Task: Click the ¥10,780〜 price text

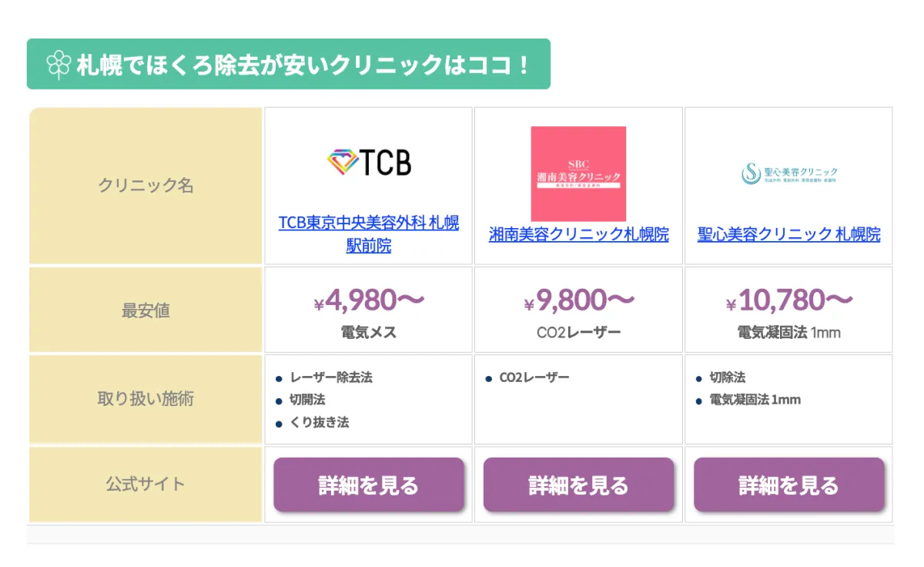Action: 789,300
